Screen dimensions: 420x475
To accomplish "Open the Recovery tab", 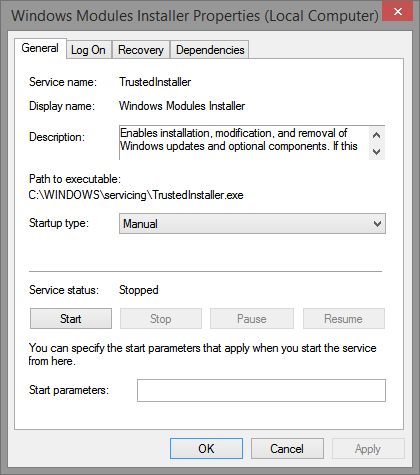I will pos(141,50).
